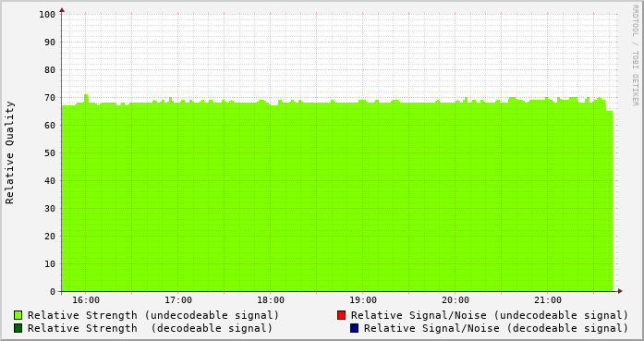Click the 17:00 time axis label

point(178,300)
